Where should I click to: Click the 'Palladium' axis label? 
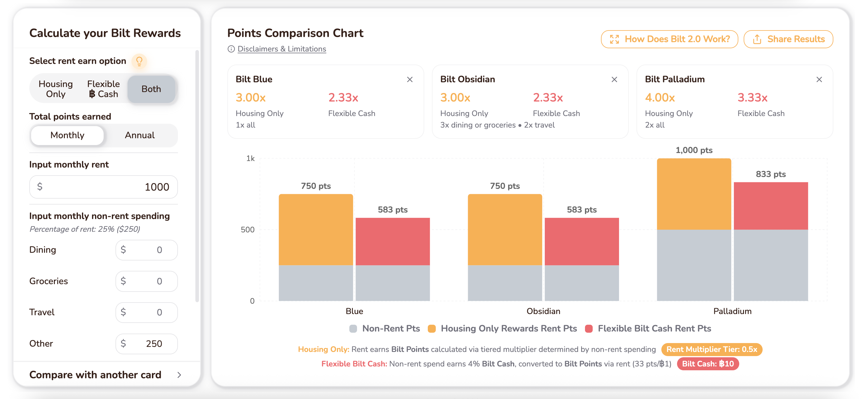[732, 311]
